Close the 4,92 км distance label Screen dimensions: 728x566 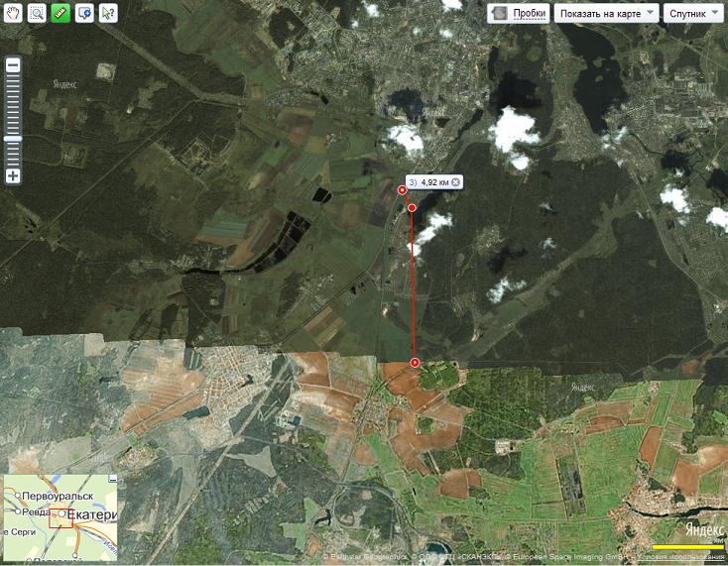click(x=455, y=182)
